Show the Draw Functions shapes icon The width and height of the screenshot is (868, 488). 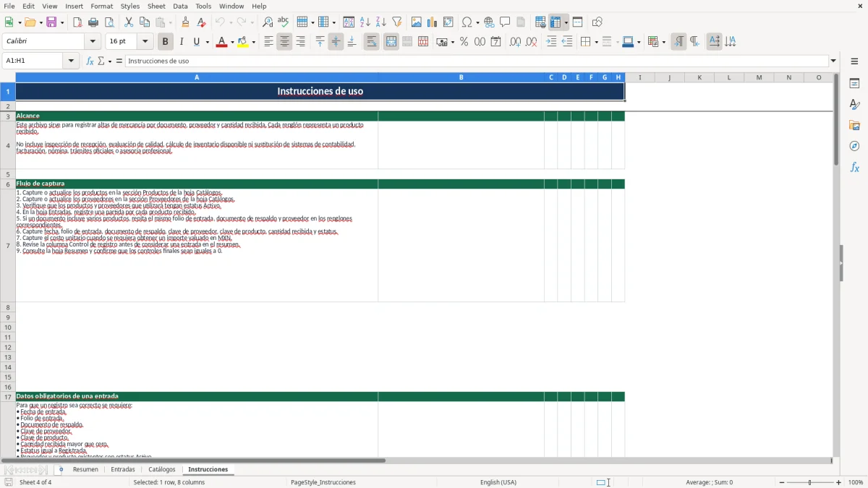pyautogui.click(x=597, y=22)
